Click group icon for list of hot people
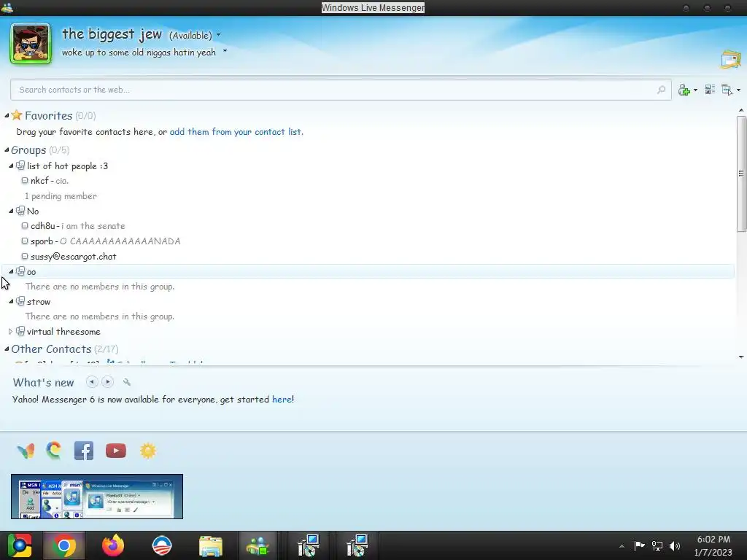 point(20,166)
